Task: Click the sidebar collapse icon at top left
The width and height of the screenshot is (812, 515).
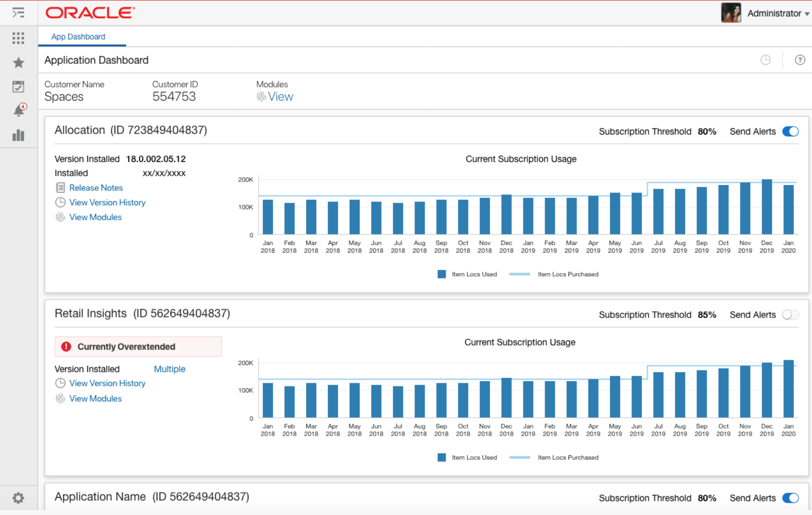Action: click(x=18, y=13)
